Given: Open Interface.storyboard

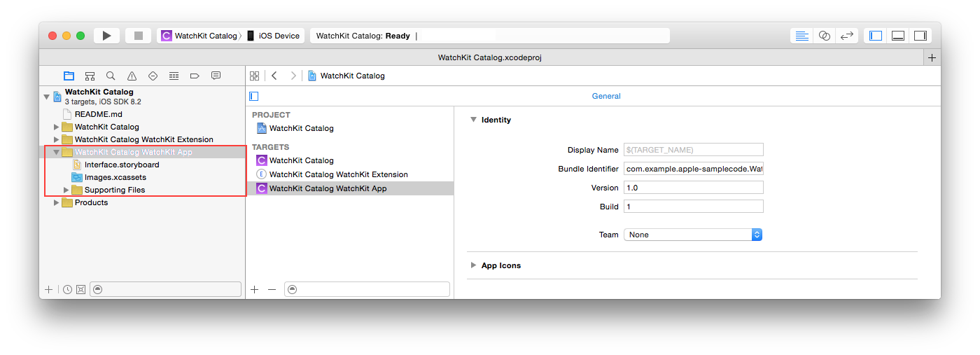Looking at the screenshot, I should click(122, 165).
